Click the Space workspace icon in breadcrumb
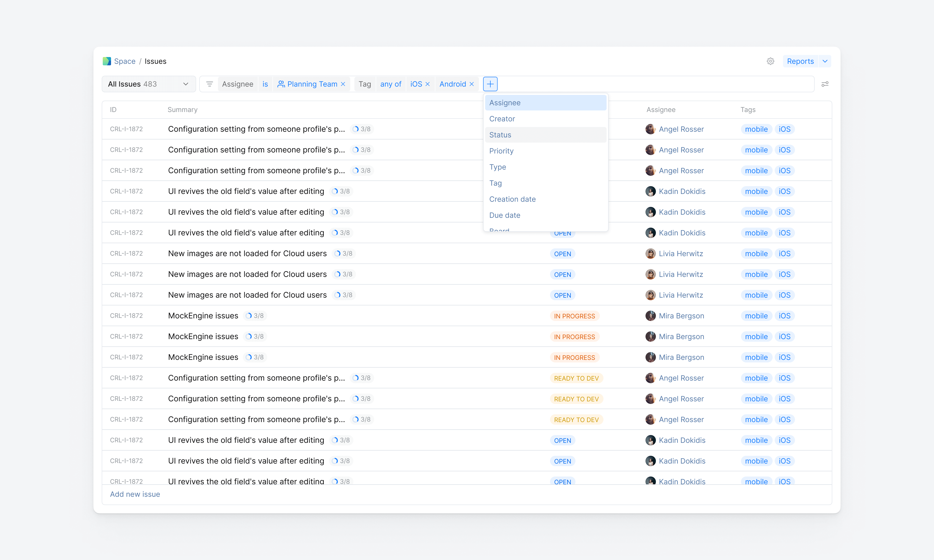934x560 pixels. [x=107, y=61]
